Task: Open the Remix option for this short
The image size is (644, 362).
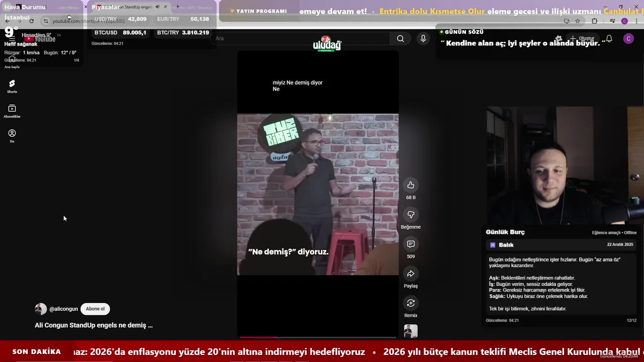Action: tap(411, 303)
